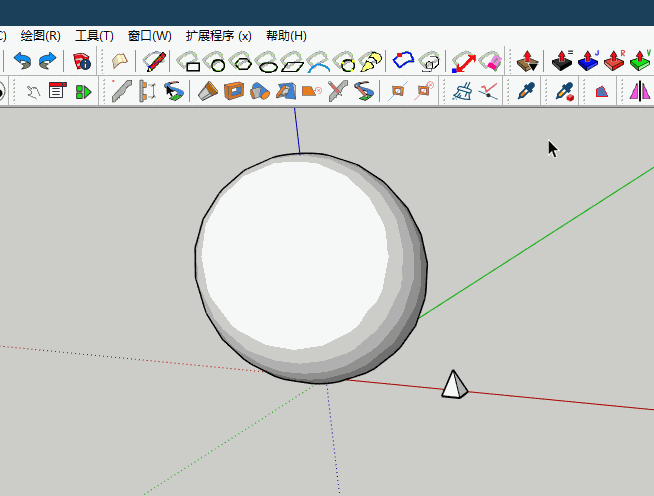Select the hexagon polygon drawing tool
Screen dimensions: 654x496
(x=241, y=62)
